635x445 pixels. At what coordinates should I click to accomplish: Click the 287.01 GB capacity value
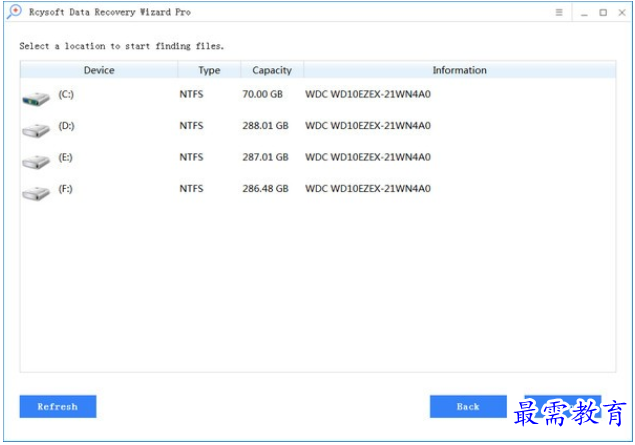pos(265,158)
